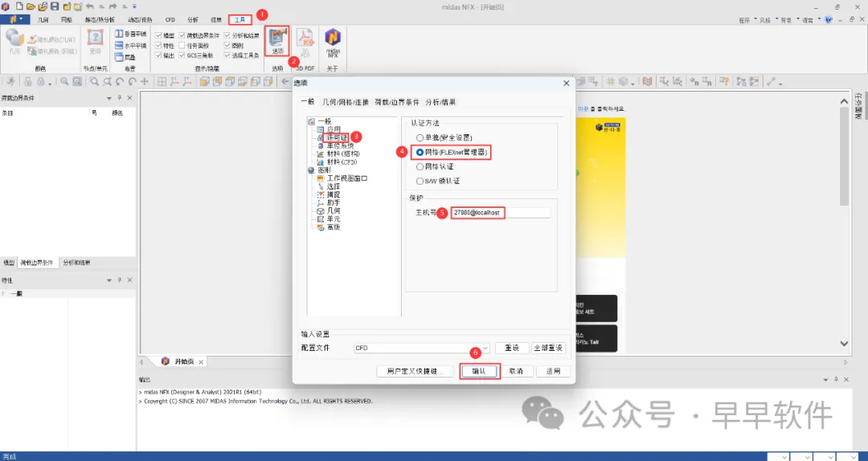This screenshot has height=461, width=868.
Task: Select 材料(CFD) in options tree
Action: click(342, 162)
